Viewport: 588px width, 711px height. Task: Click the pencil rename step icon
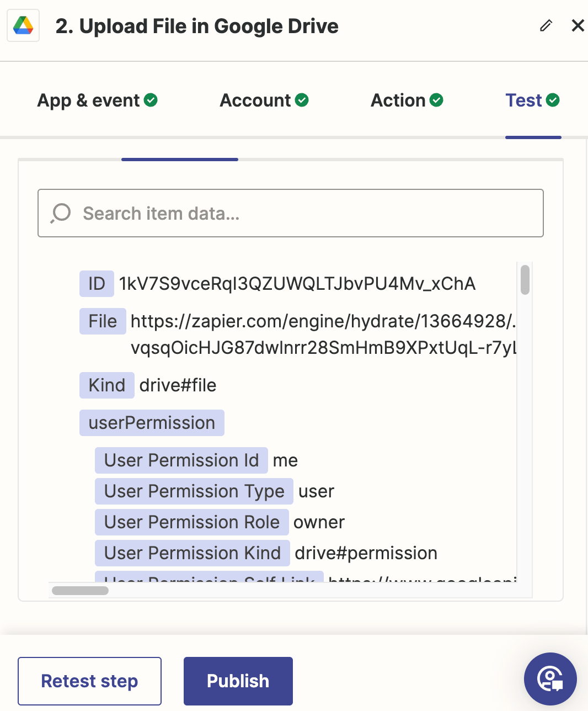click(546, 25)
